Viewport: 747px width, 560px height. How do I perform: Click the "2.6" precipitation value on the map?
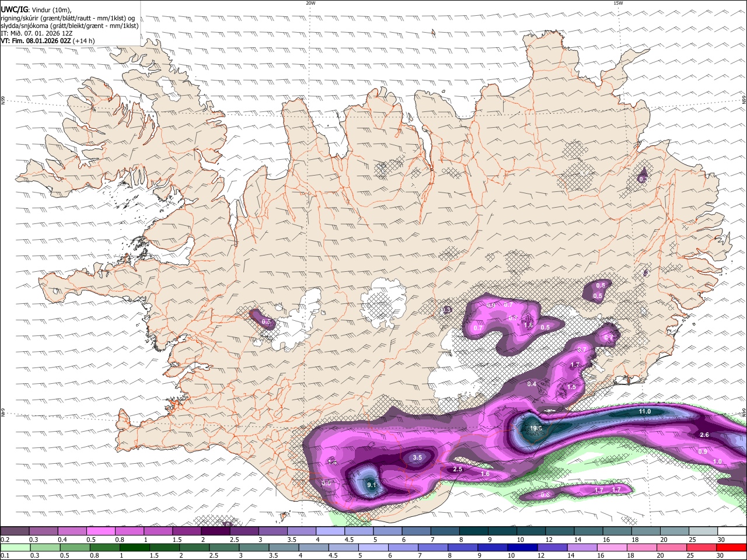coord(704,435)
